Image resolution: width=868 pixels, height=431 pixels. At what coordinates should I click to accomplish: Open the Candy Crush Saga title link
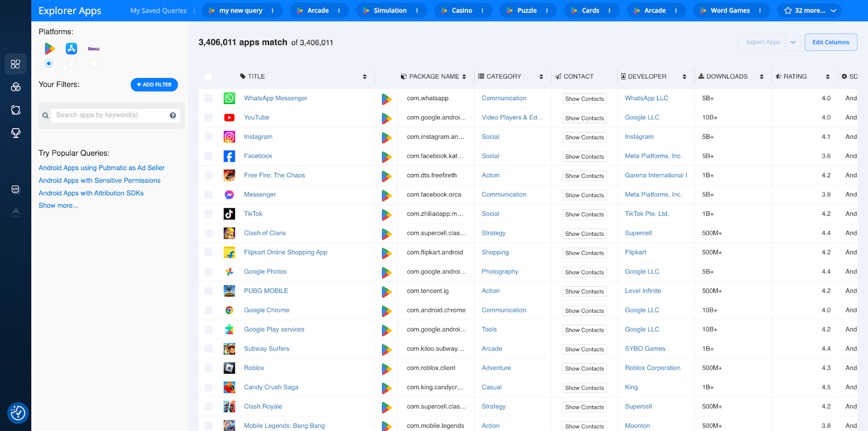(271, 387)
